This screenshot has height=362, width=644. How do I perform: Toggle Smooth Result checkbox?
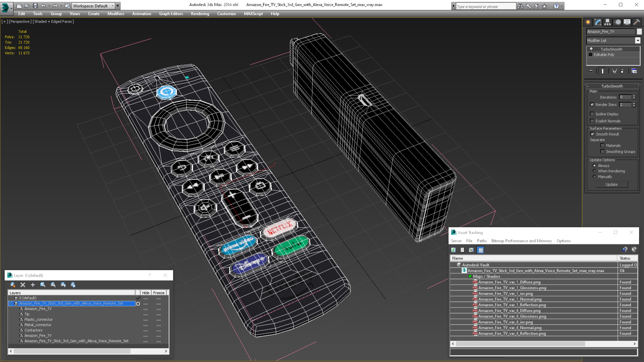(x=592, y=134)
